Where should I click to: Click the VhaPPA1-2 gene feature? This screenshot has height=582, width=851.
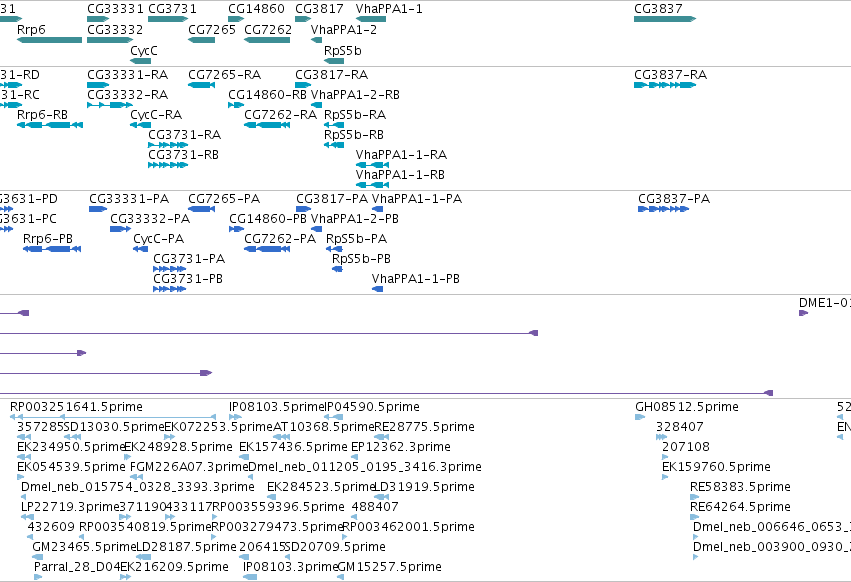point(316,40)
